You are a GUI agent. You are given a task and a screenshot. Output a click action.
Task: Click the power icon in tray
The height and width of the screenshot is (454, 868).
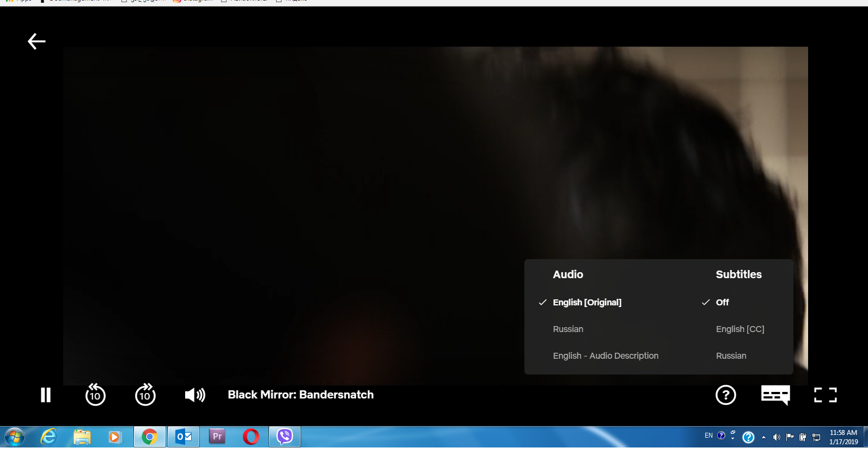click(803, 437)
